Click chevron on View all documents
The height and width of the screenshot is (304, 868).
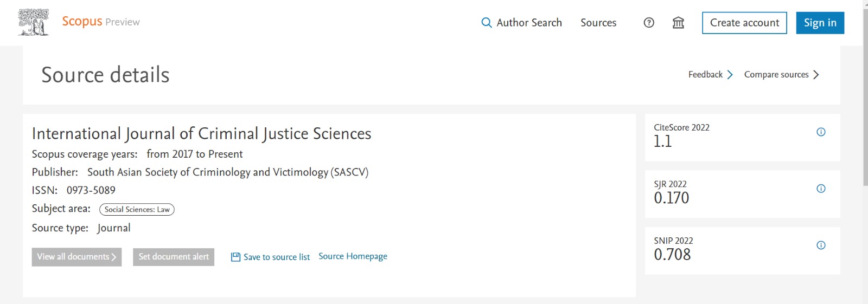114,257
